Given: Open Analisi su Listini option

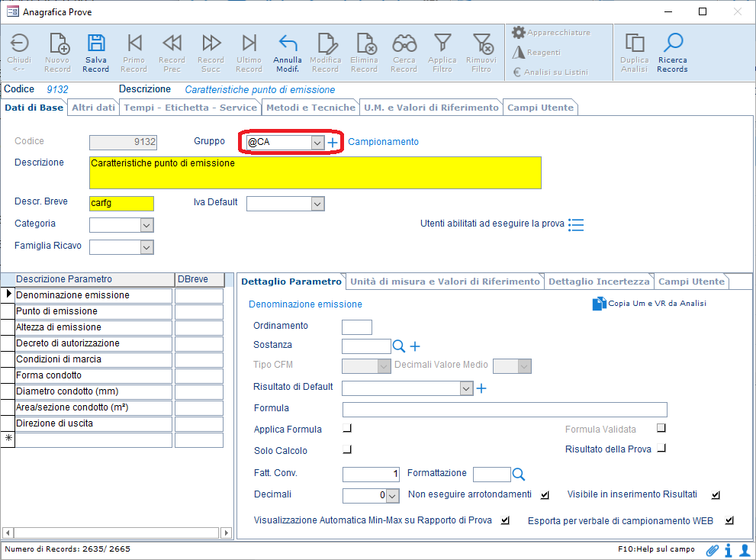Looking at the screenshot, I should click(551, 72).
